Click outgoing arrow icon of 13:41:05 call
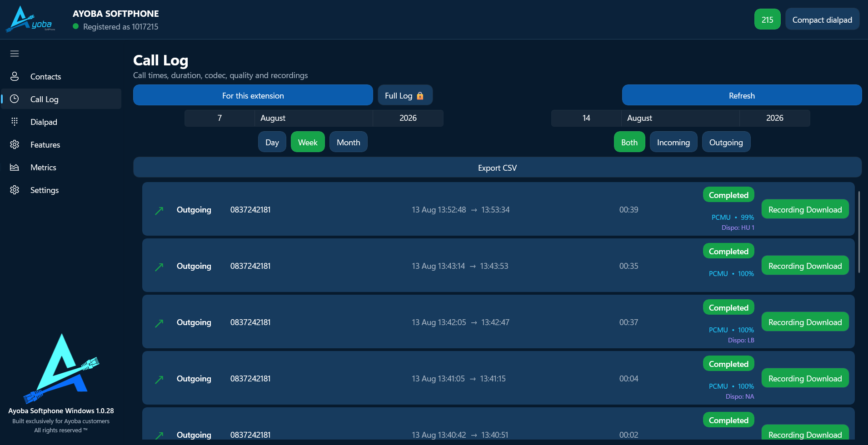868x445 pixels. point(159,380)
